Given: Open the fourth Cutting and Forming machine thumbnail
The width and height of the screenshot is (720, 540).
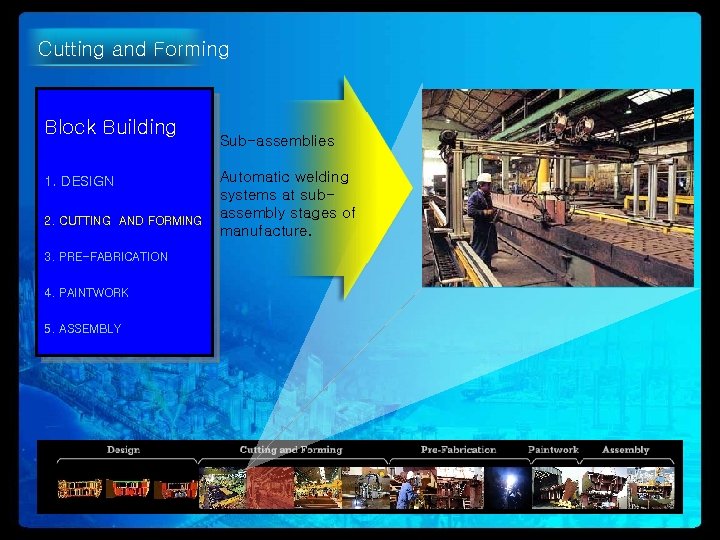Looking at the screenshot, I should 366,488.
